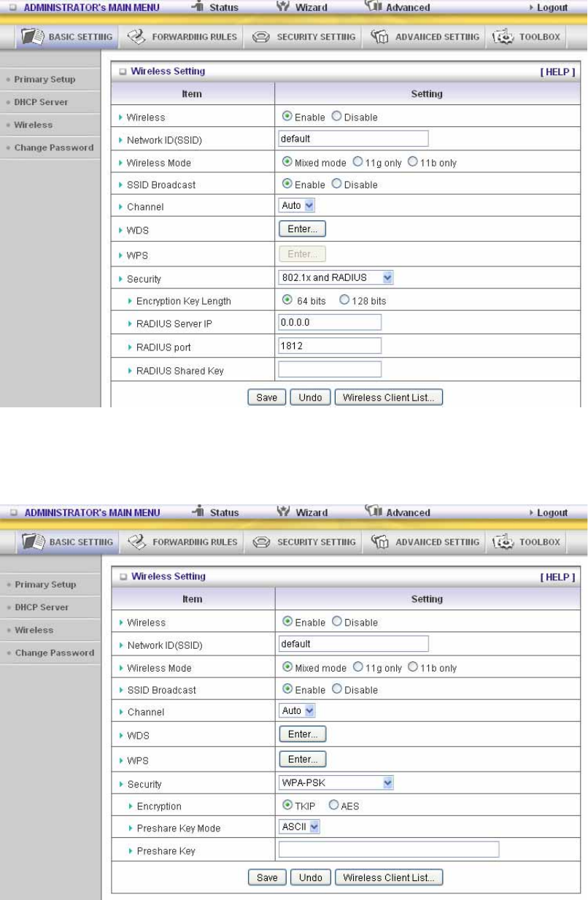Select 64 bits encryption key length
This screenshot has width=588, height=900.
pyautogui.click(x=287, y=300)
